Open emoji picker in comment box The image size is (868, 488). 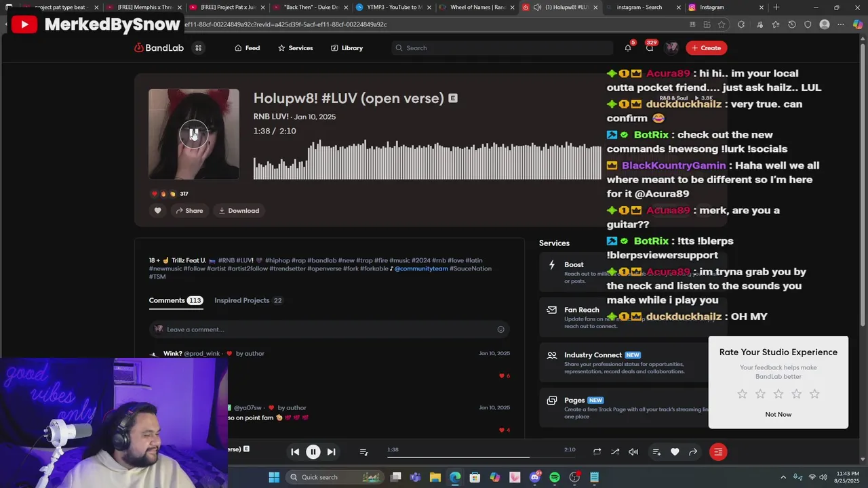click(x=500, y=329)
